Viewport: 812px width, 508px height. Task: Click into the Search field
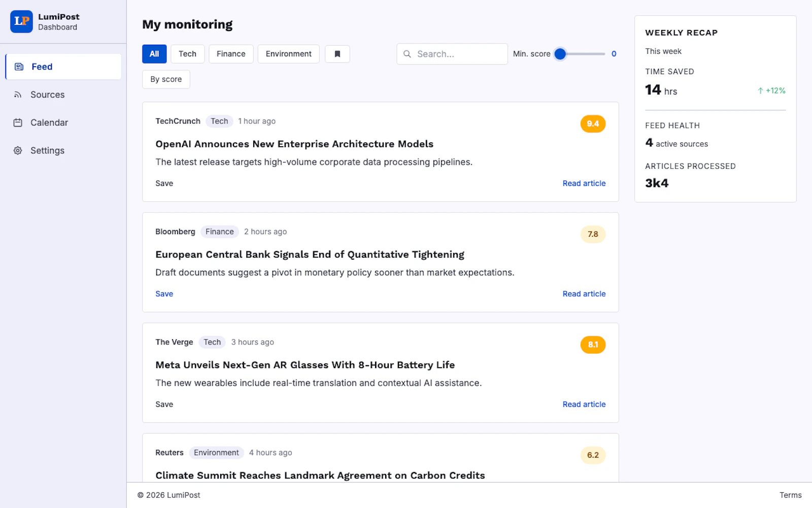452,54
